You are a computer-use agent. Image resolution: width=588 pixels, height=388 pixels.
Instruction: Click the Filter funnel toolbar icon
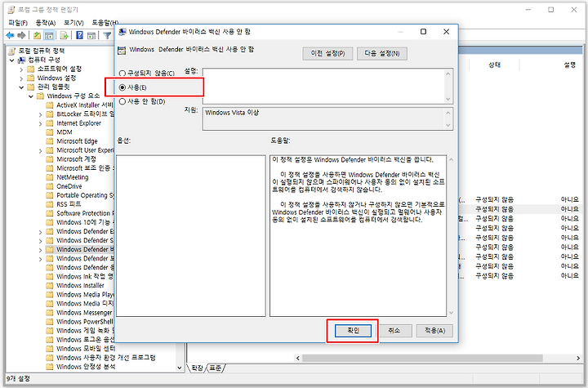pyautogui.click(x=107, y=35)
